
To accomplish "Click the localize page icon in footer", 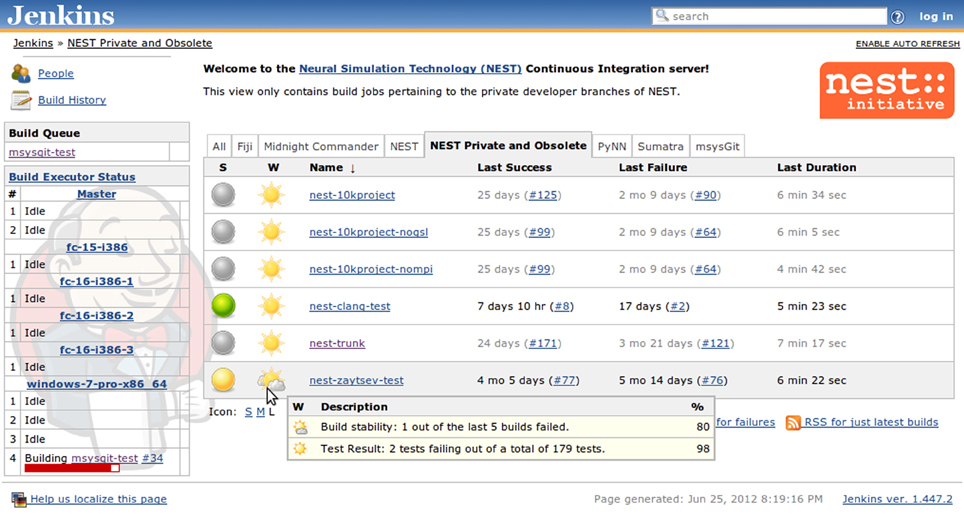I will tap(19, 499).
